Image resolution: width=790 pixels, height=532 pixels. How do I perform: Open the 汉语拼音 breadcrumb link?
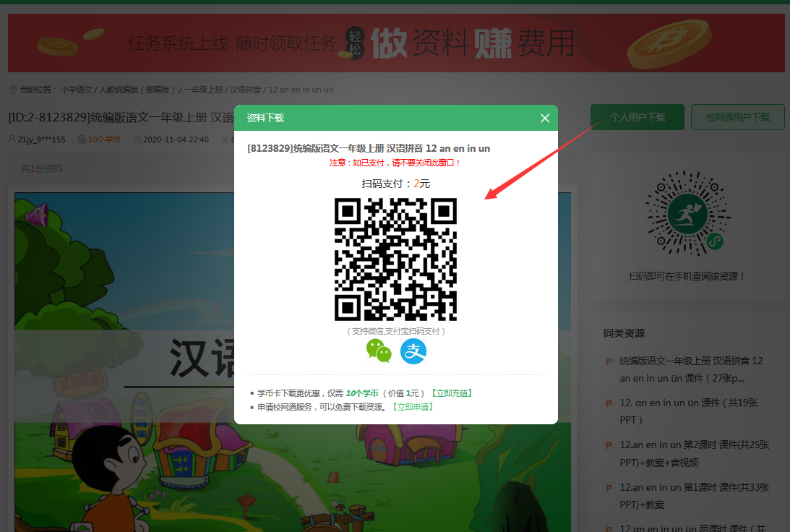[x=245, y=90]
